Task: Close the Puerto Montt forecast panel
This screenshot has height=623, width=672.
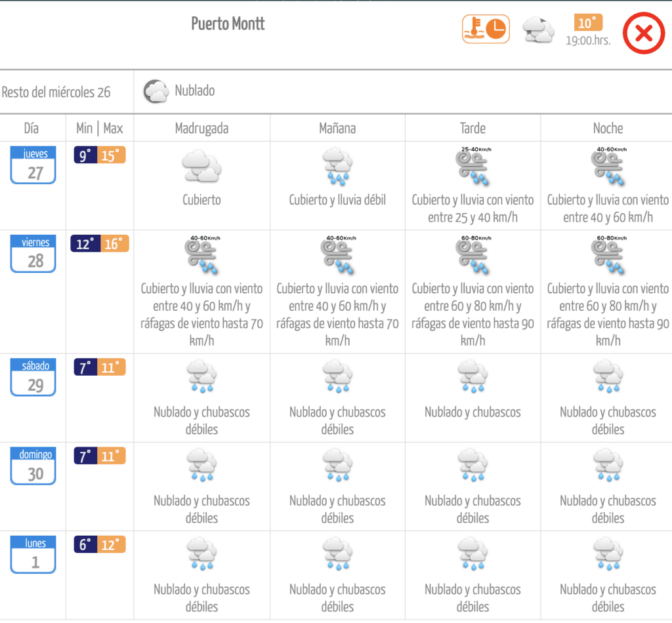Action: click(643, 33)
